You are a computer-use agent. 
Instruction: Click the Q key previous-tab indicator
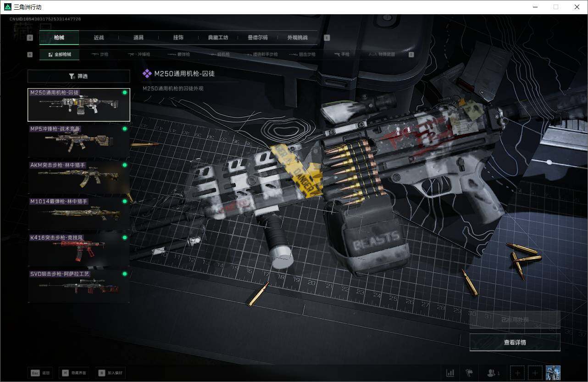[30, 38]
